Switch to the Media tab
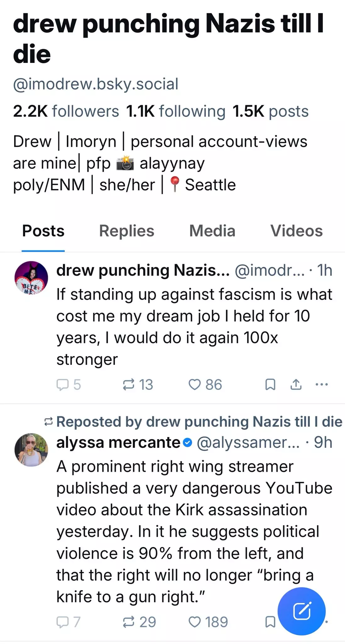The width and height of the screenshot is (345, 644). [x=212, y=231]
